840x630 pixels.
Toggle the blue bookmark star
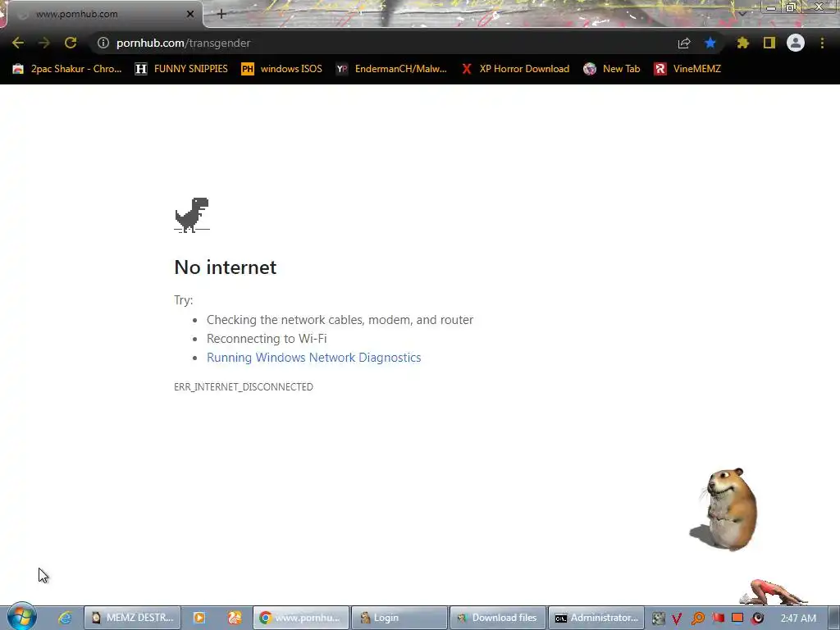710,43
